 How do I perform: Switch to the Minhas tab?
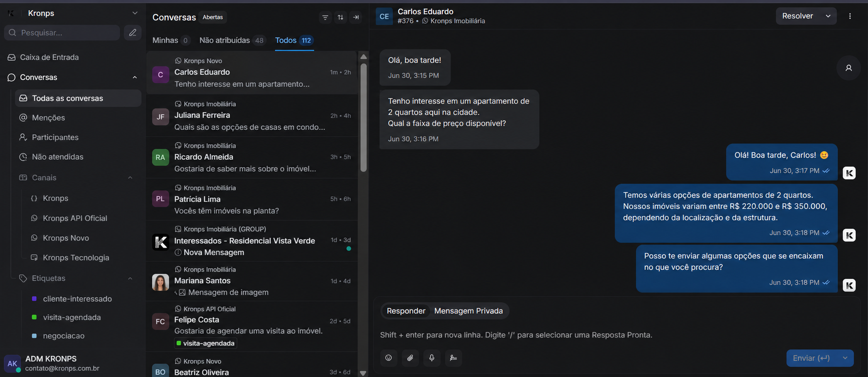[171, 40]
